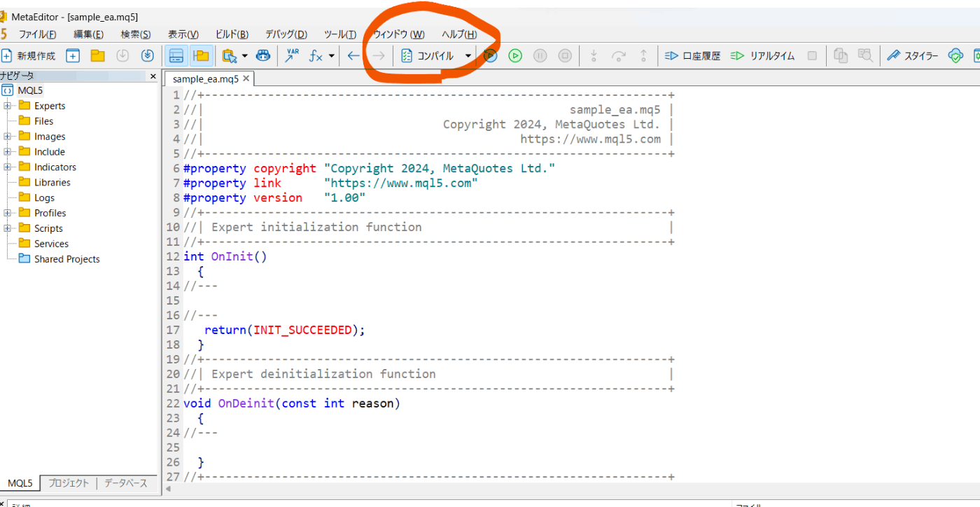Click the step over curved-arrow icon
Viewport: 980px width, 507px height.
point(618,56)
